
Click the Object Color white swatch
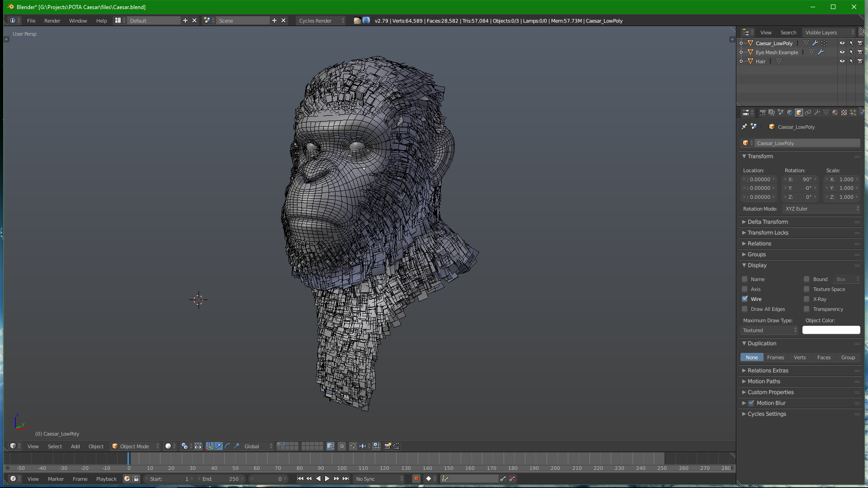(831, 330)
